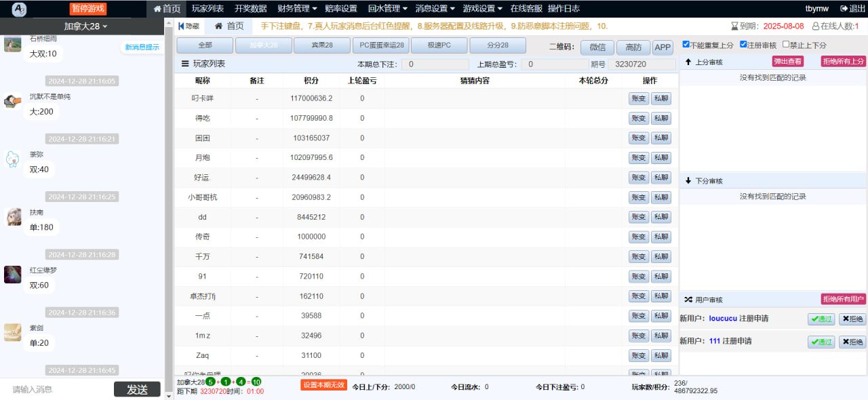Screen dimensions: 868x400
Task: Click the up arrow icon beside 上分审核
Action: 688,62
